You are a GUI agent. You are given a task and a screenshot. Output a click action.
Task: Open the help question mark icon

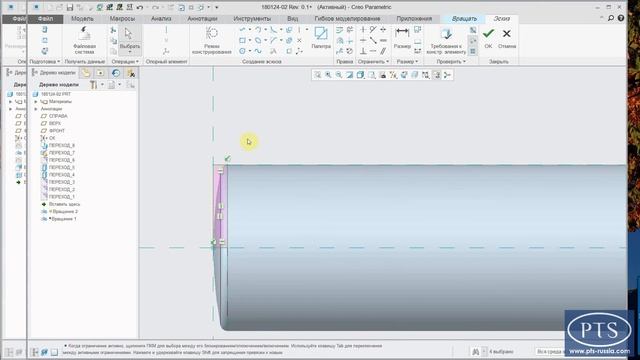[x=621, y=18]
